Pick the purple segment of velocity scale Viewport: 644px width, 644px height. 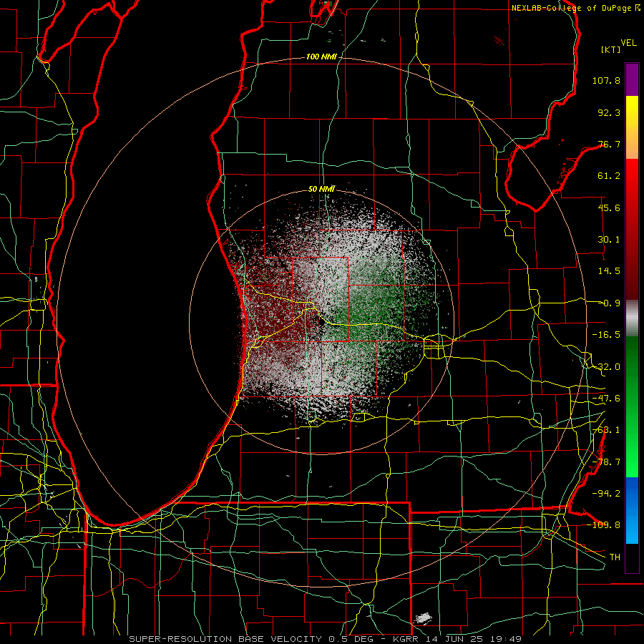click(632, 79)
